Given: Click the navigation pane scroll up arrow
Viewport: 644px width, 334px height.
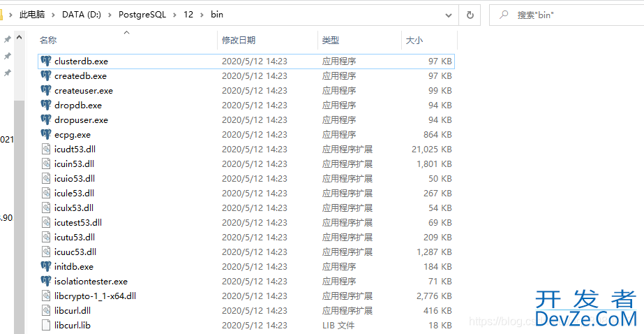Looking at the screenshot, I should [x=19, y=38].
